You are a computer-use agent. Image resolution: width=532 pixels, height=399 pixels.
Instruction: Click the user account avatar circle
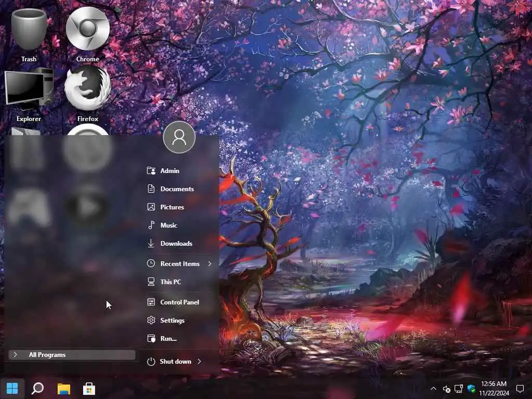[179, 137]
